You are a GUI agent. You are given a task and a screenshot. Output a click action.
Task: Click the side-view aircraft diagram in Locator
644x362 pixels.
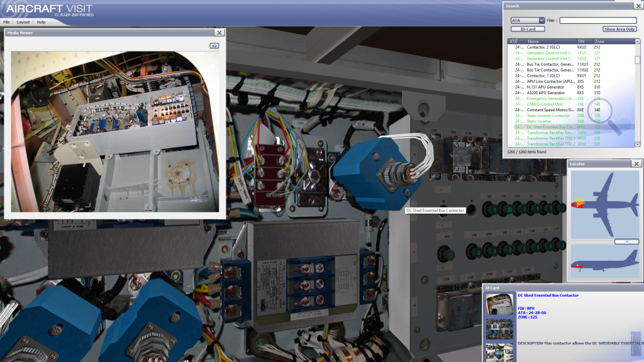tap(604, 261)
